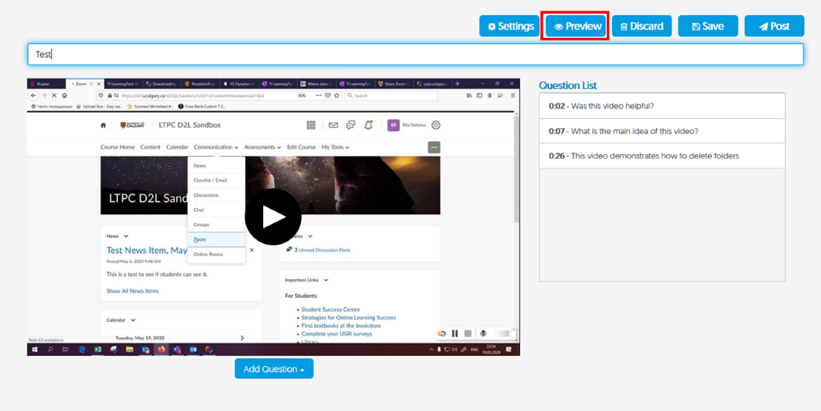Select question "What is the main idea of this video?"
This screenshot has height=411, width=821.
coord(662,131)
